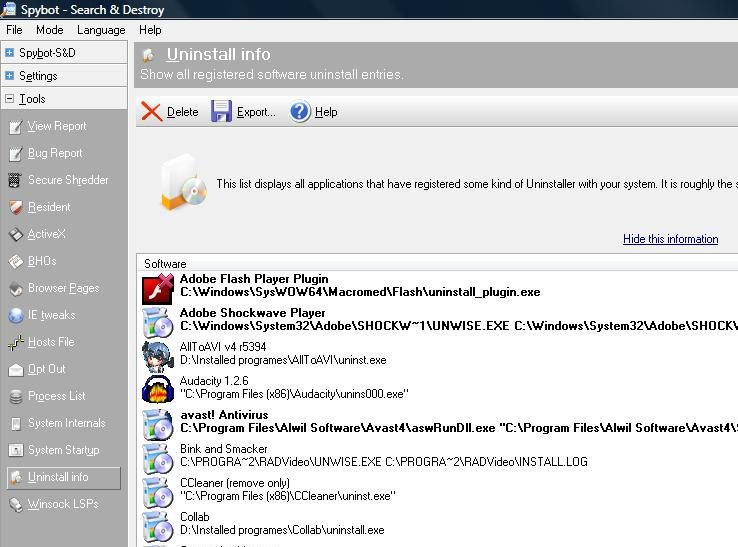
Task: Expand the Settings section
Action: [9, 75]
